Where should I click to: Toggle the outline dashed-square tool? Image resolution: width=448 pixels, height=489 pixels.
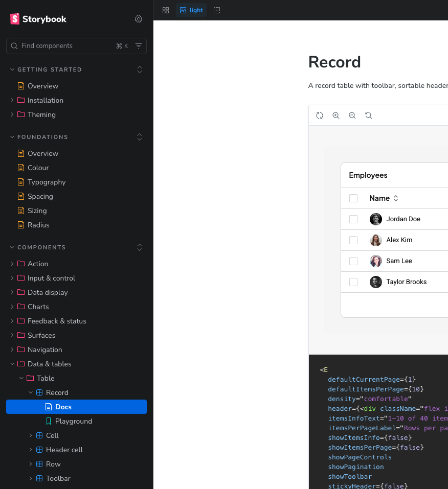click(217, 10)
